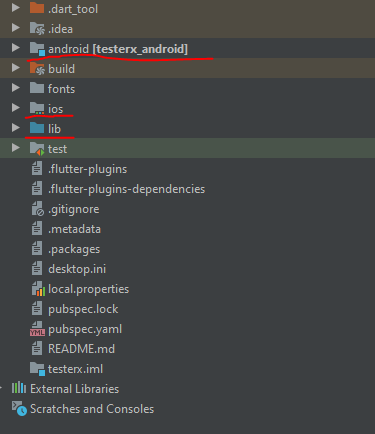Click the testerx.iml module icon
Screen dimensions: 375x434
(x=37, y=369)
